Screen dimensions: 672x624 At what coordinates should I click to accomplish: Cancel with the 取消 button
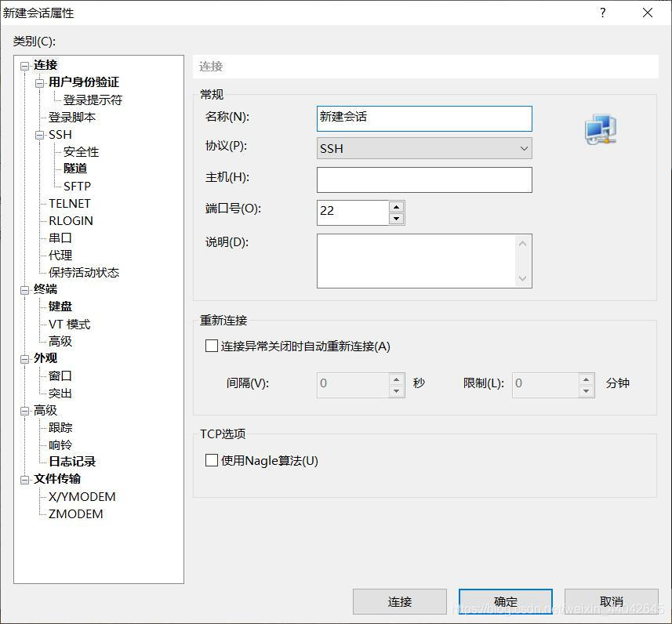point(611,602)
